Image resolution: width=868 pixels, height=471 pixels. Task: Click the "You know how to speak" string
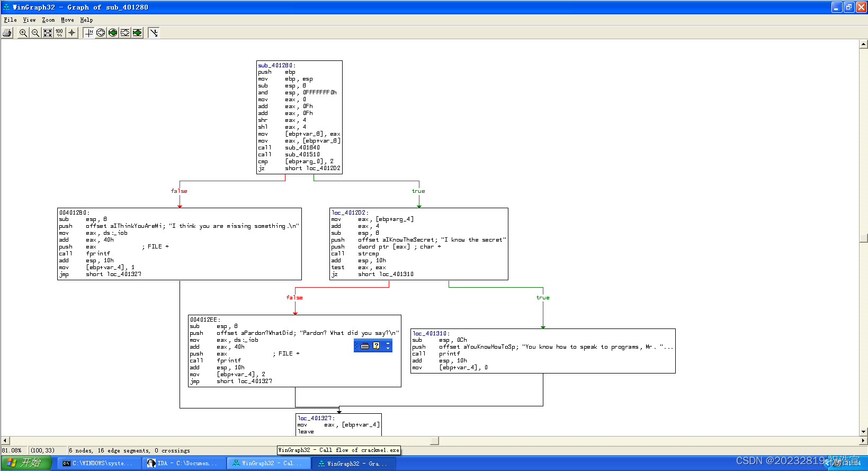[x=597, y=347]
